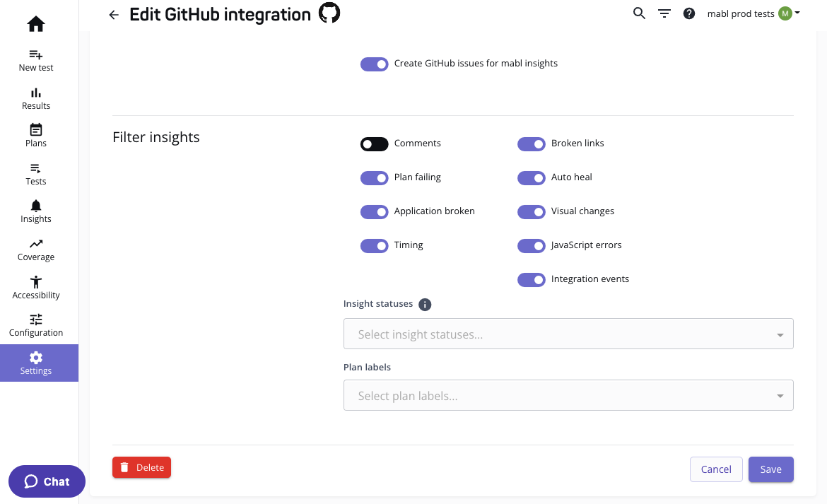Open search with the magnifier icon
The width and height of the screenshot is (827, 504).
click(639, 13)
